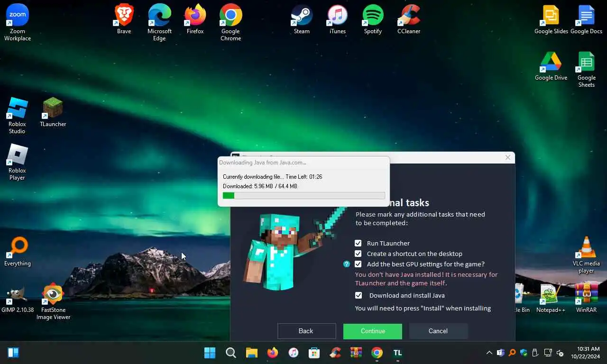
Task: Select the WinRAR desktop icon
Action: pyautogui.click(x=586, y=298)
